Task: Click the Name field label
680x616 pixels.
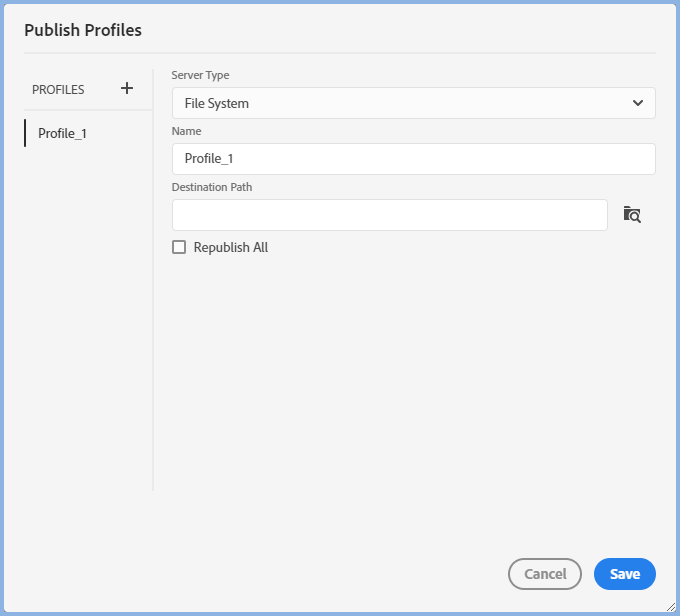Action: 187,131
